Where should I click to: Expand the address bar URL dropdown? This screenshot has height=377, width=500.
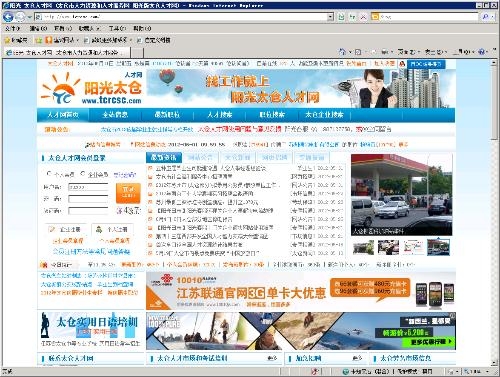click(x=330, y=17)
